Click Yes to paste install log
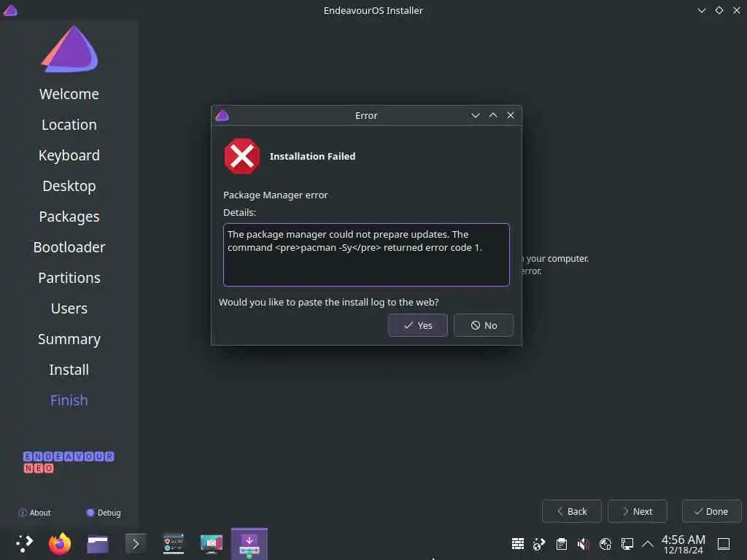The width and height of the screenshot is (747, 560). (418, 325)
